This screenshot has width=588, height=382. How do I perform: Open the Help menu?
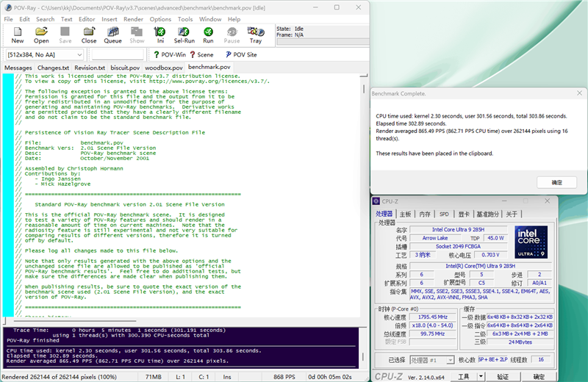pos(234,19)
